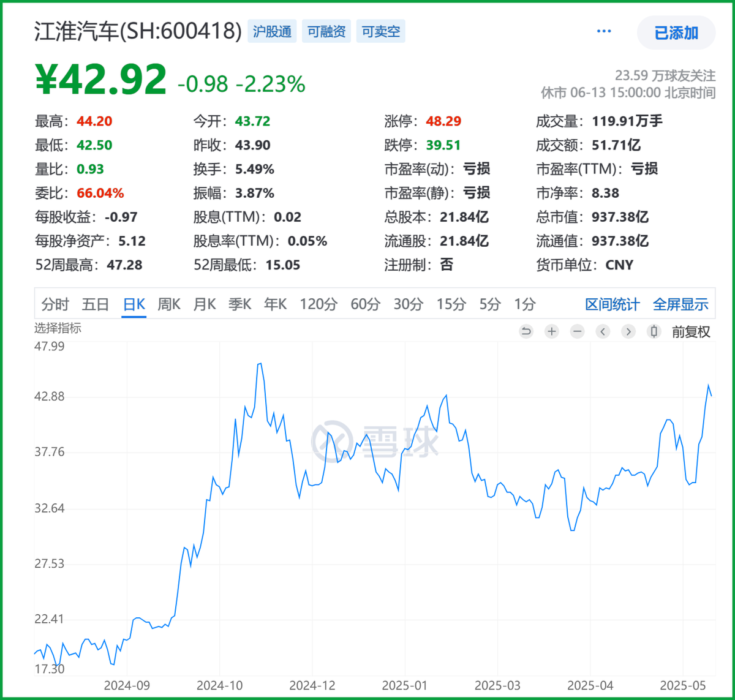Switch to the 5分 interval tab
The width and height of the screenshot is (735, 700).
coord(490,304)
